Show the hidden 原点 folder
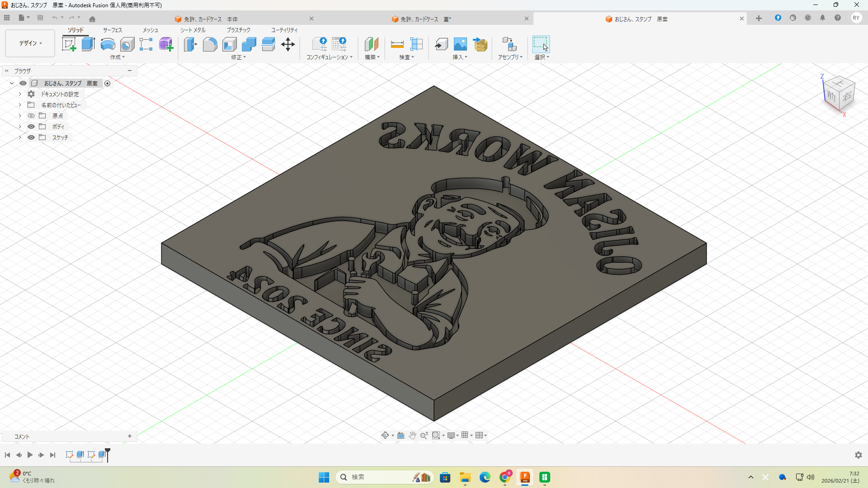The image size is (868, 488). coord(31,116)
